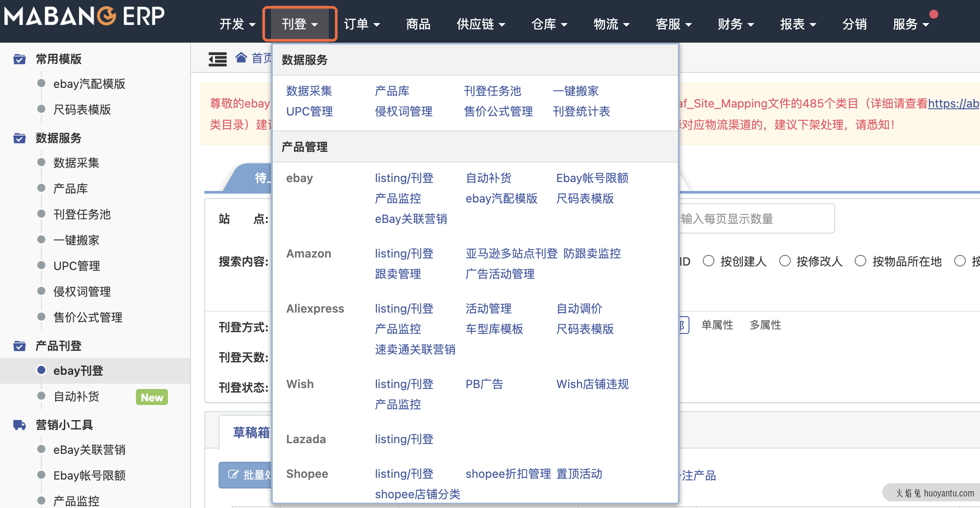Screen dimensions: 980x508
Task: Open Amazon 跟卖管理 link
Action: coord(398,274)
